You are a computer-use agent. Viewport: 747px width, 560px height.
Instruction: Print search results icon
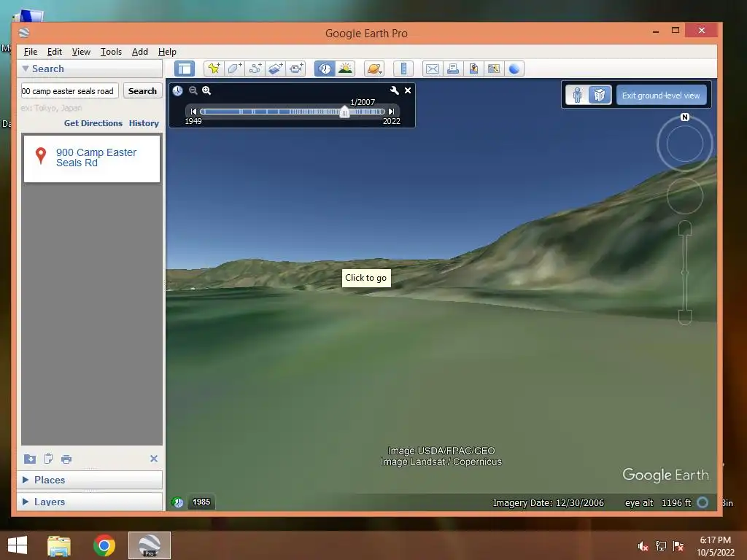pyautogui.click(x=66, y=459)
